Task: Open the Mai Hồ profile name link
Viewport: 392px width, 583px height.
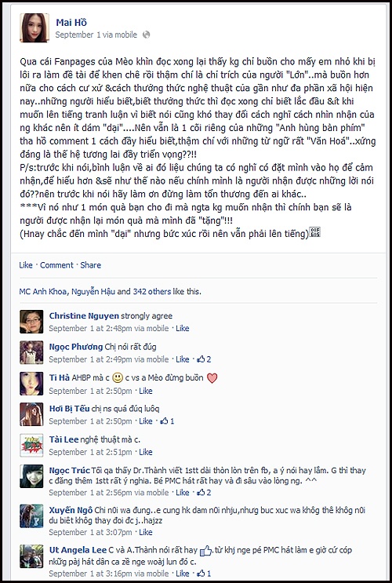Action: [71, 22]
